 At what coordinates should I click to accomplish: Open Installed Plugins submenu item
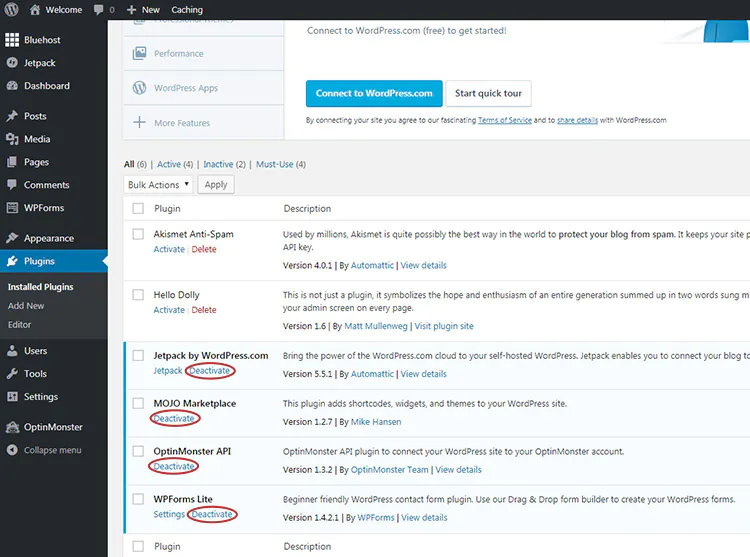[41, 287]
